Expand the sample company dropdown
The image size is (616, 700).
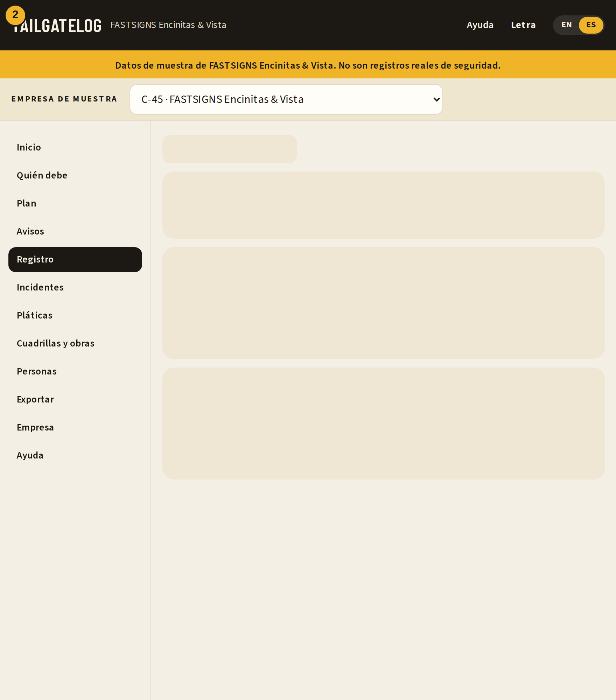pyautogui.click(x=286, y=99)
